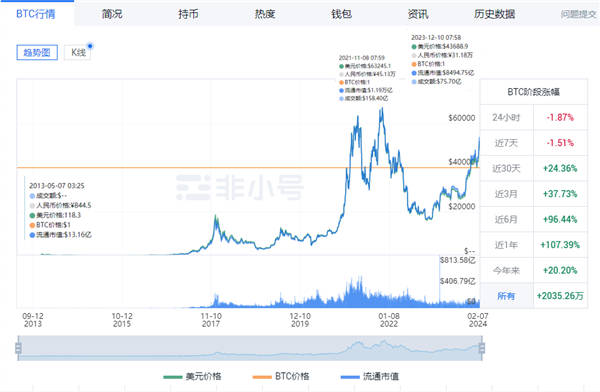Click the $406.79亿 volume axis label
600x392 pixels.
pos(458,281)
